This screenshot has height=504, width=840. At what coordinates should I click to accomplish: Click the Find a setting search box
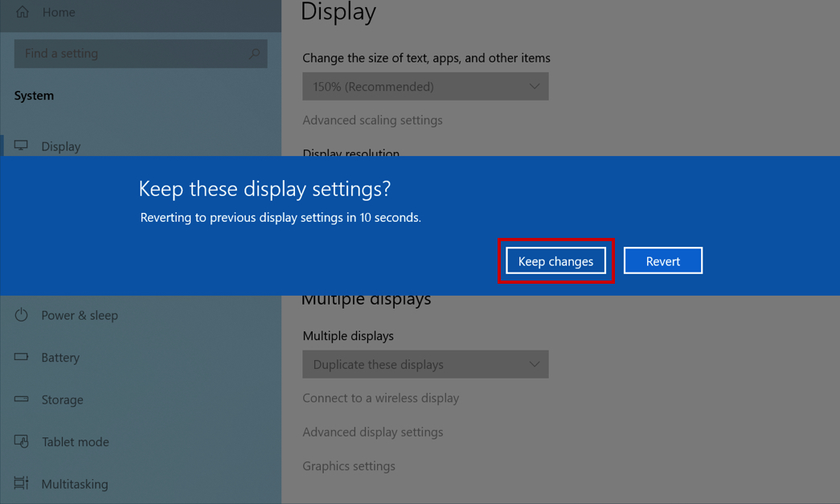[x=129, y=53]
